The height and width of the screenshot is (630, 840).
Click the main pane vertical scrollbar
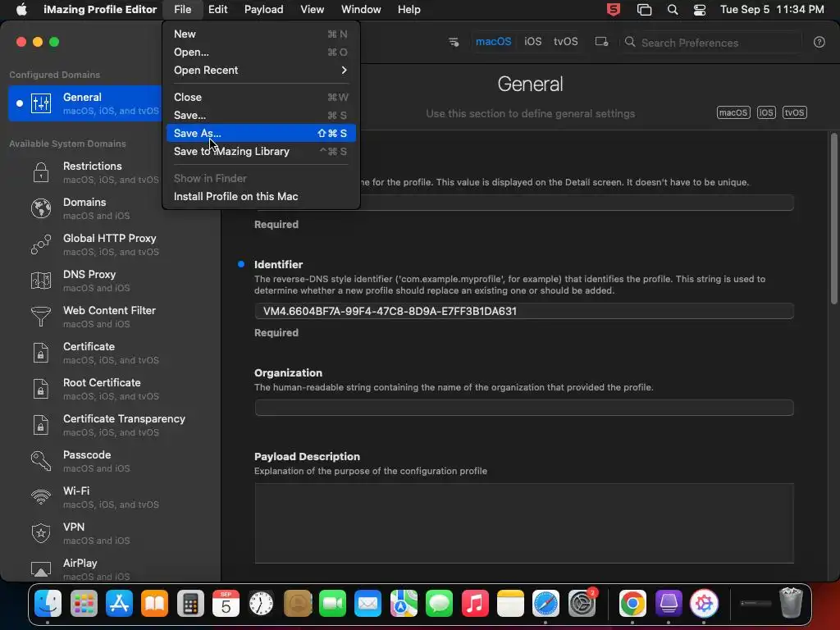point(833,218)
